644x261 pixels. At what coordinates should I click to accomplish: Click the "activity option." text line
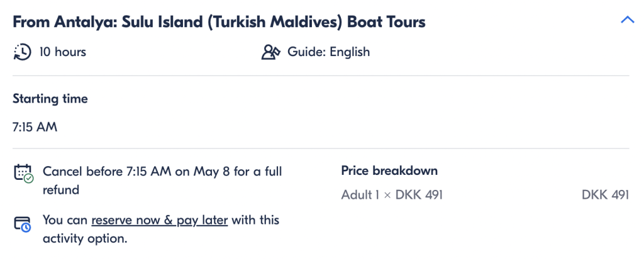tap(85, 239)
